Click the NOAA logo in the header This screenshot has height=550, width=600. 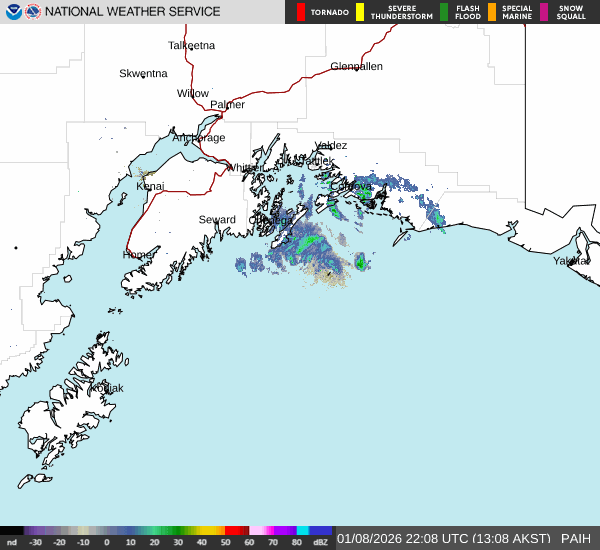tap(12, 12)
